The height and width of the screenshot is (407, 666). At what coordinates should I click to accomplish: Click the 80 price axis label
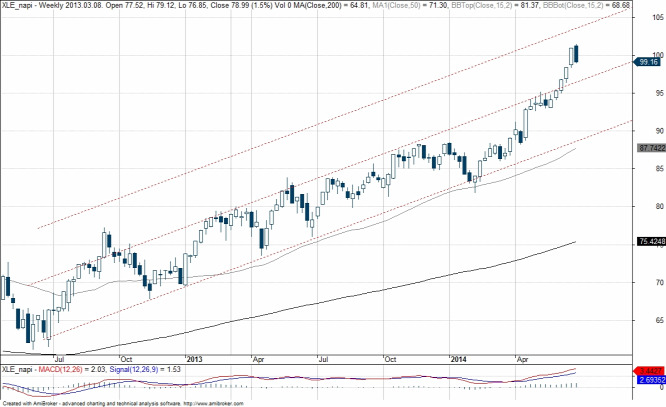pos(659,206)
